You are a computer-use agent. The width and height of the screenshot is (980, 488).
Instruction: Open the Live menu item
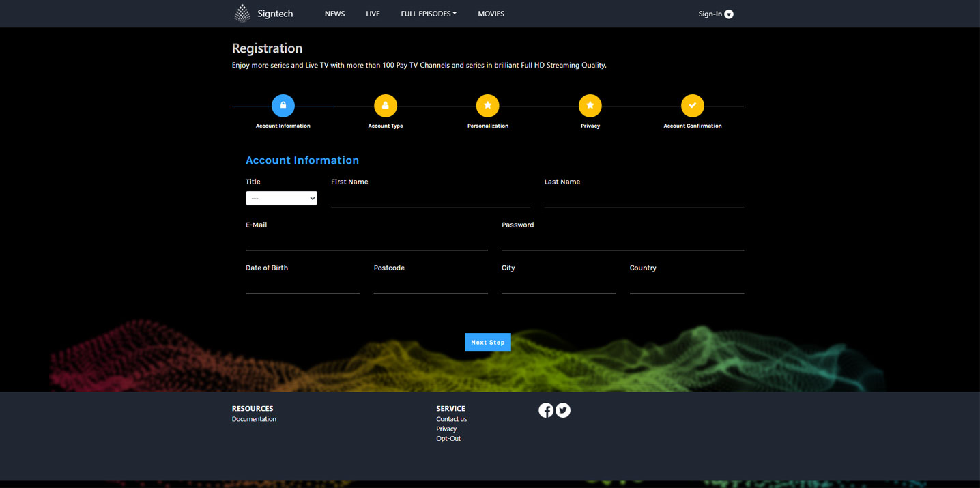tap(373, 14)
